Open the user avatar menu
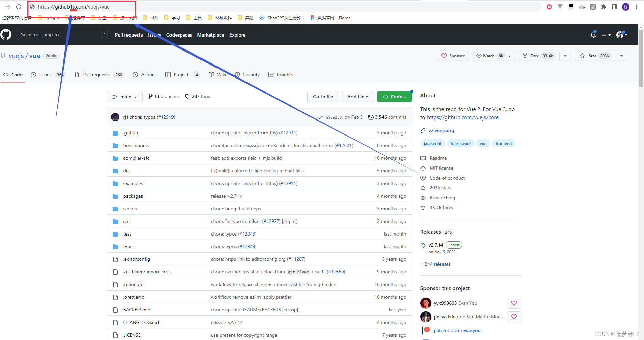This screenshot has height=340, width=644. pos(621,35)
